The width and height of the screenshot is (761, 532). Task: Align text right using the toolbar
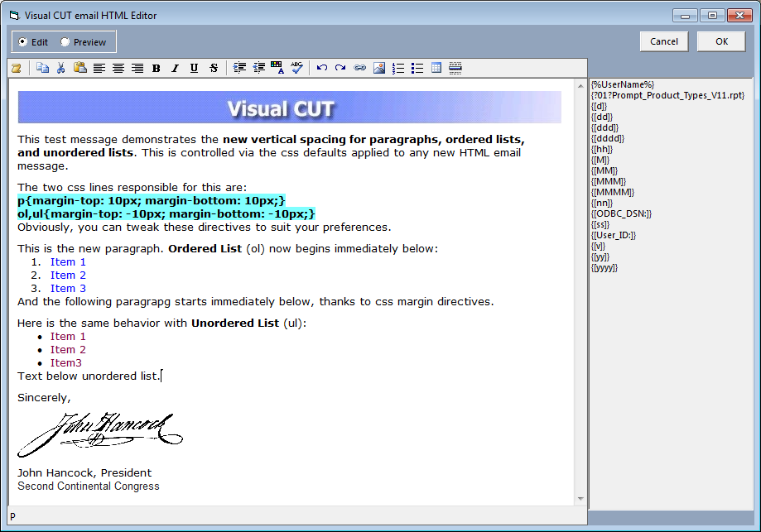click(137, 68)
